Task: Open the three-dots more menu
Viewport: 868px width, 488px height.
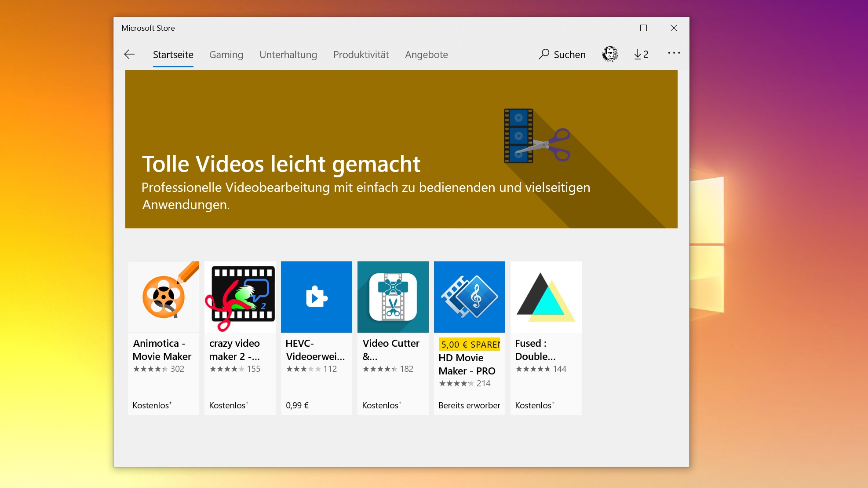Action: 674,53
